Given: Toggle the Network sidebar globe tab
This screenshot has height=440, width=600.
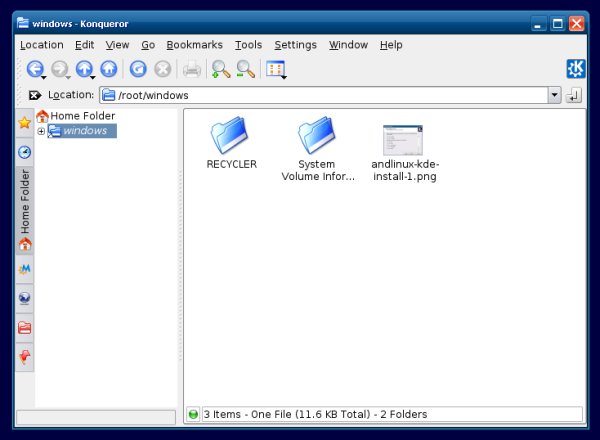Looking at the screenshot, I should click(x=25, y=297).
